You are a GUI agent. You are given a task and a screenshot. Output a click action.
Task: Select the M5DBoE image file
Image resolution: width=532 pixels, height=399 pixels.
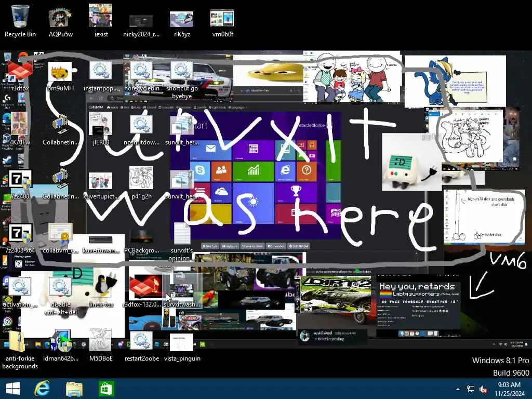[101, 346]
